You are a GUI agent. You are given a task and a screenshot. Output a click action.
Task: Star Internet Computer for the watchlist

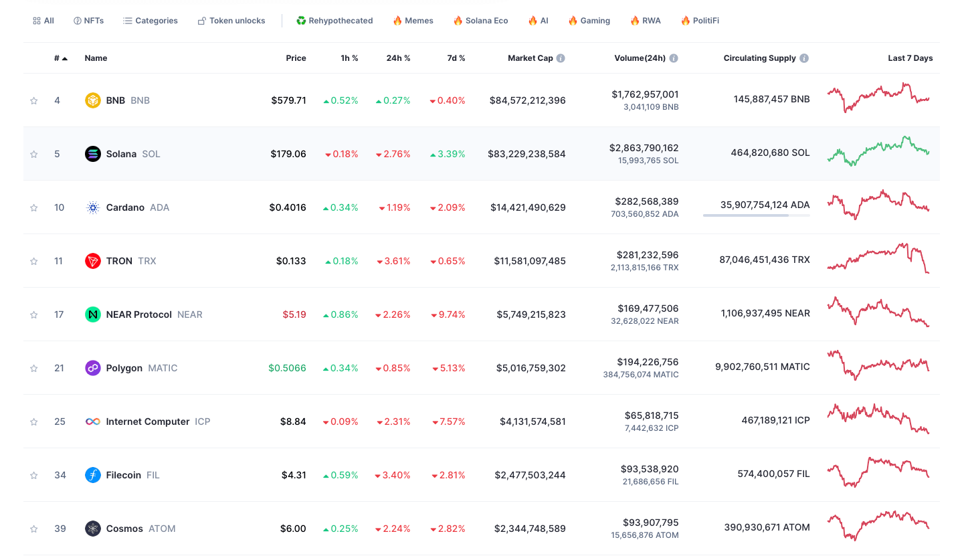coord(33,422)
